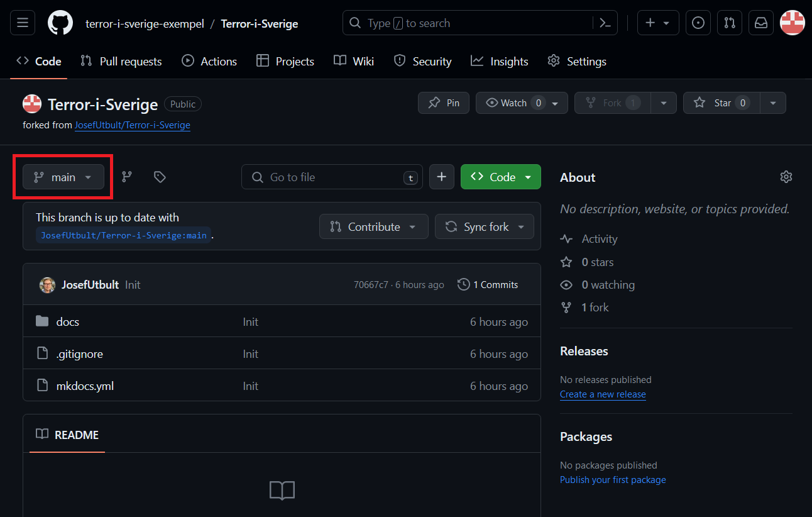Screen dimensions: 812x517
Task: Expand the main branch selector
Action: [x=63, y=177]
